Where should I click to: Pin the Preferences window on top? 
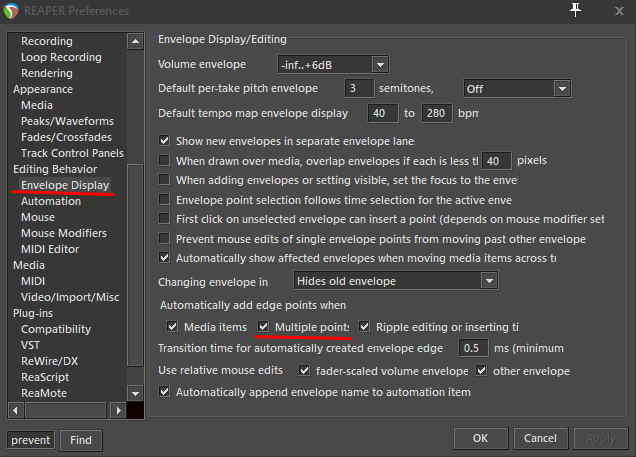pyautogui.click(x=575, y=10)
